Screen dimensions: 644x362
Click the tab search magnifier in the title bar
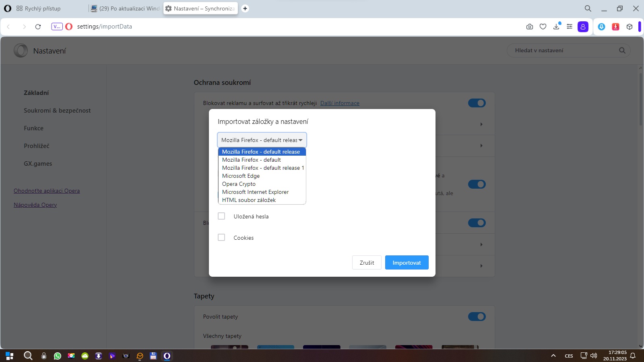(x=588, y=8)
